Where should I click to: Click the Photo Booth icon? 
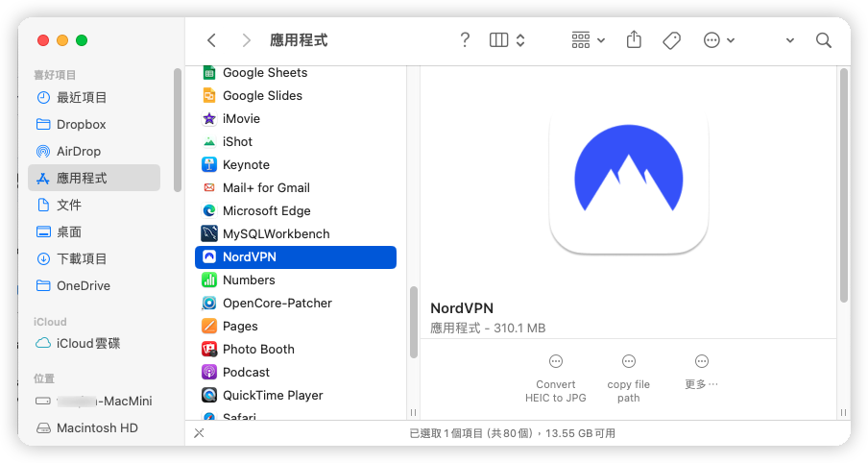click(x=209, y=349)
